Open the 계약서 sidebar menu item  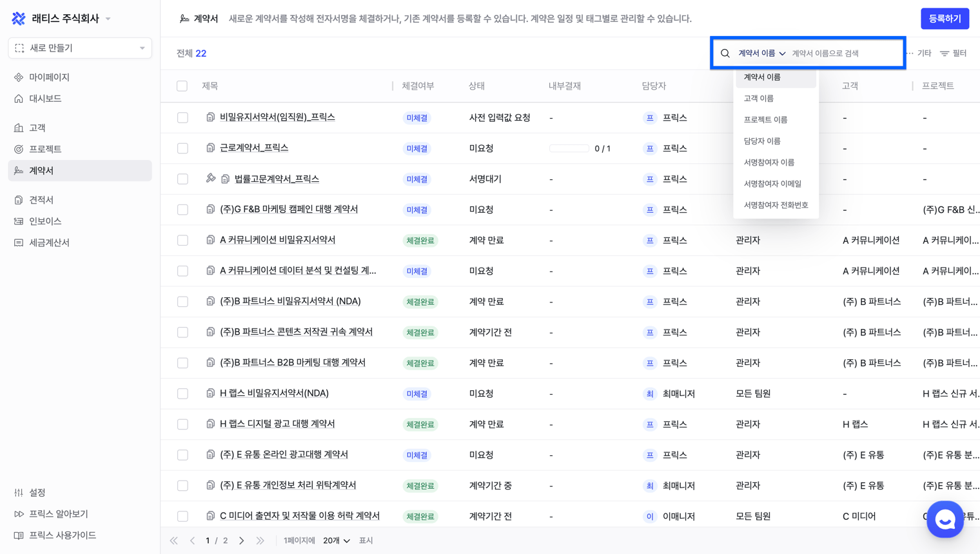pos(80,170)
